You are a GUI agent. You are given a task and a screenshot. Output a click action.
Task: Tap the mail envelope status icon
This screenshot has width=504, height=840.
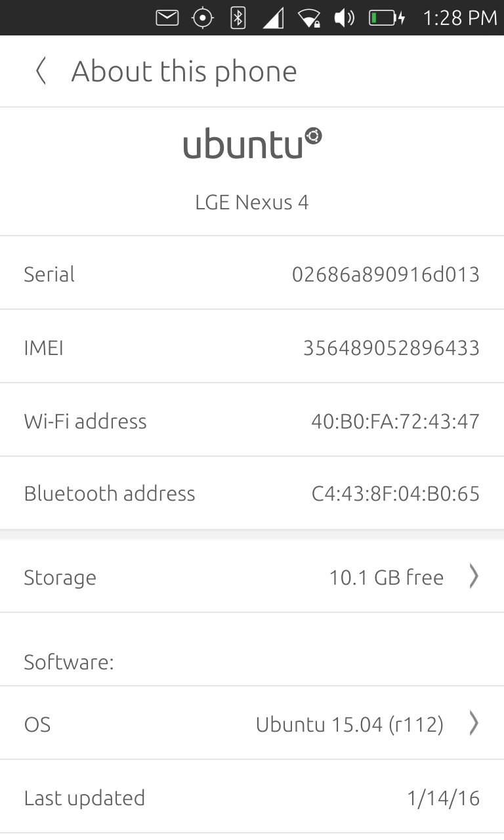click(167, 18)
